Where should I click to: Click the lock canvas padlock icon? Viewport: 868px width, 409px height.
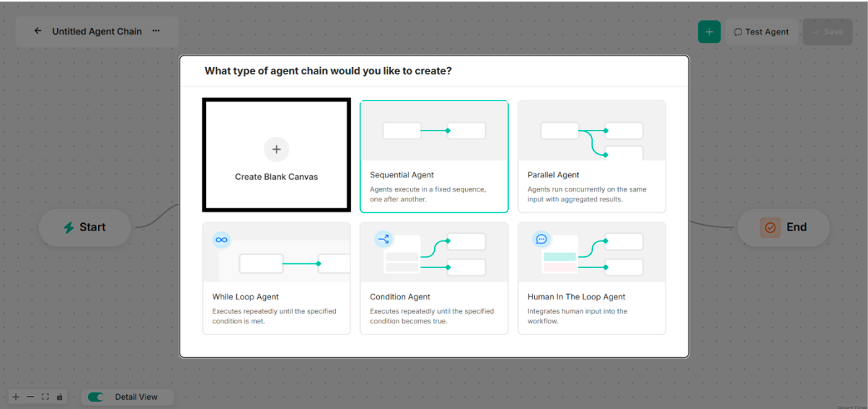pos(59,397)
